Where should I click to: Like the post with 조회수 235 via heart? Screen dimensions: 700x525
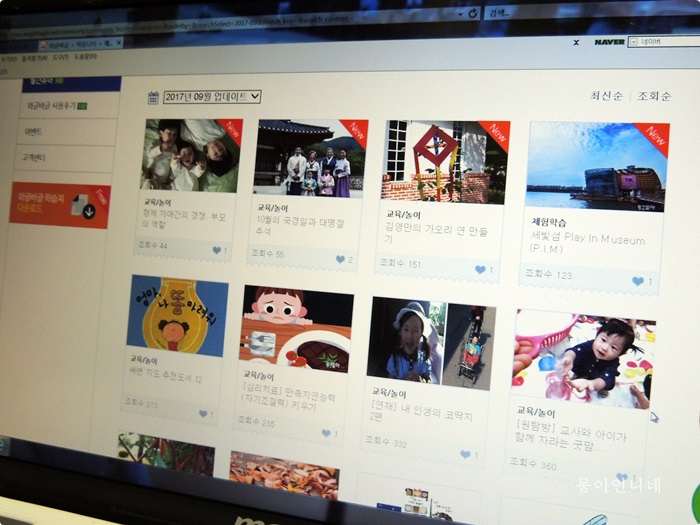point(326,433)
